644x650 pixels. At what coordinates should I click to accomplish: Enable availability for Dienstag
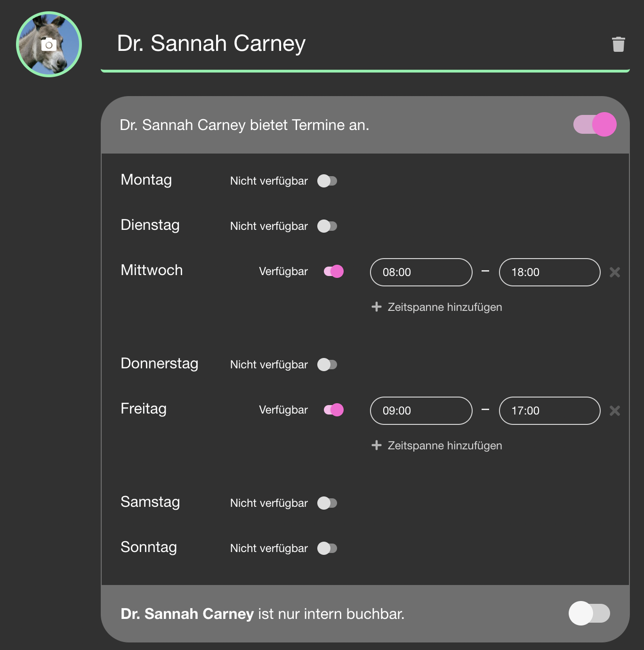pos(327,226)
